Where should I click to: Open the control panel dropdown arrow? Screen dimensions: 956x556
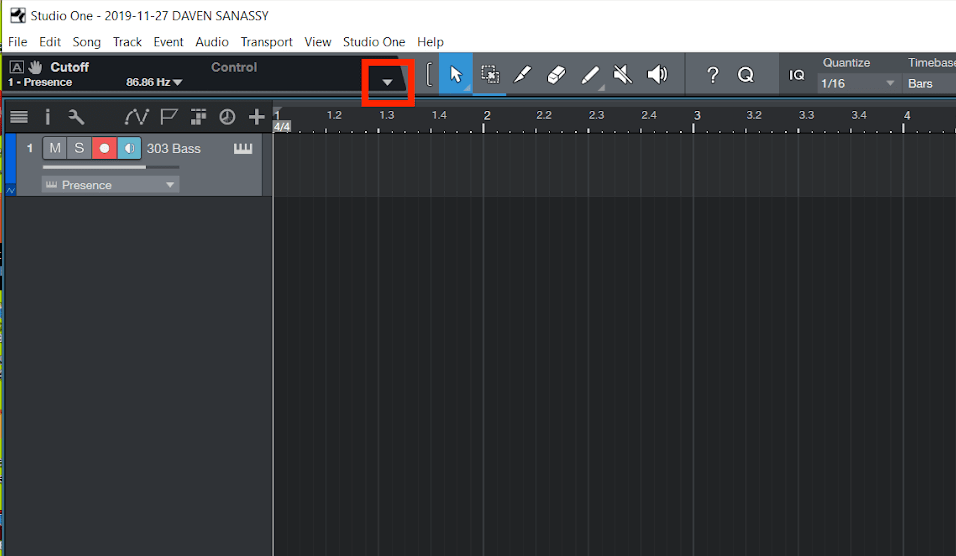pos(387,82)
